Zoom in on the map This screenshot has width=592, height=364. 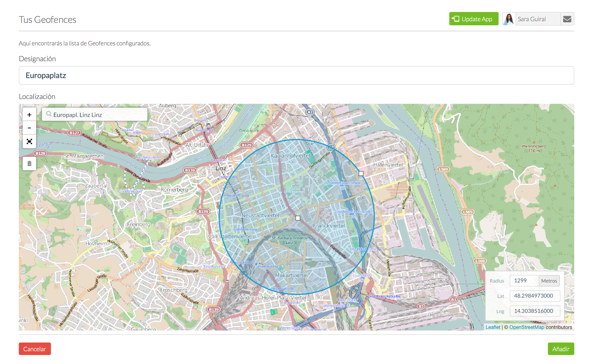click(x=29, y=115)
